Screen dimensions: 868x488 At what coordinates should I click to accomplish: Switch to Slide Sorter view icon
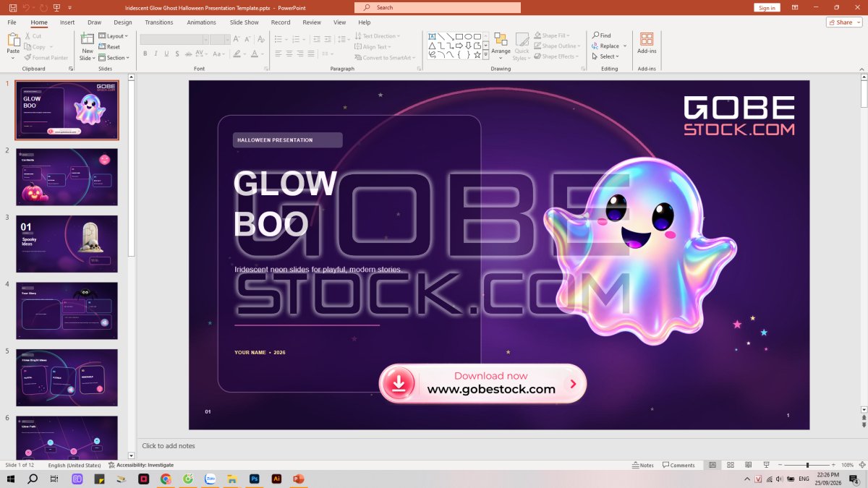click(730, 465)
